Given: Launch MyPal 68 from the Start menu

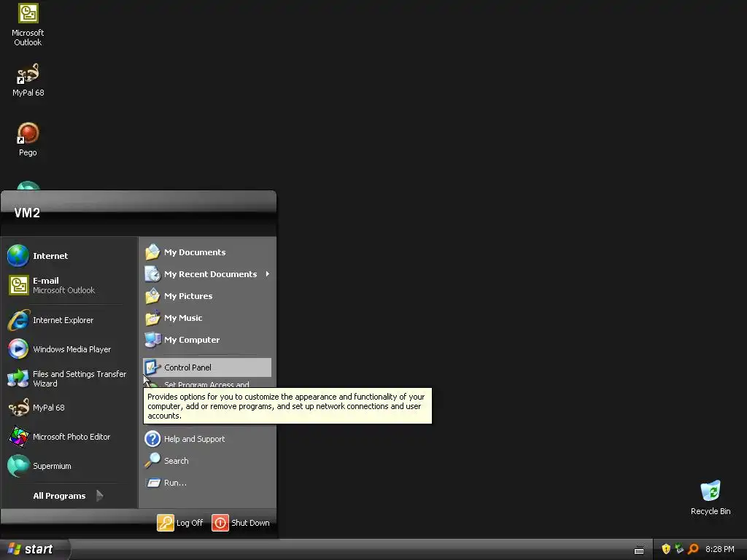Looking at the screenshot, I should pyautogui.click(x=69, y=408).
